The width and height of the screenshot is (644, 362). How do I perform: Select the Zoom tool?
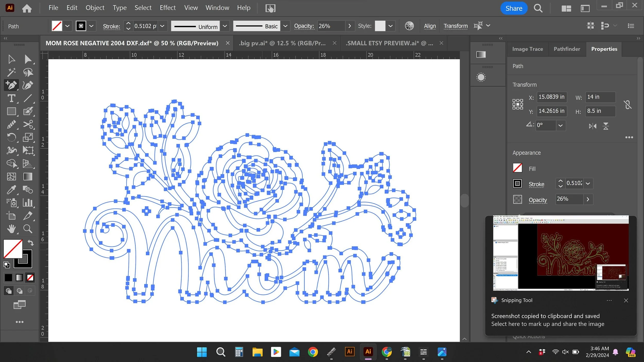click(x=28, y=229)
